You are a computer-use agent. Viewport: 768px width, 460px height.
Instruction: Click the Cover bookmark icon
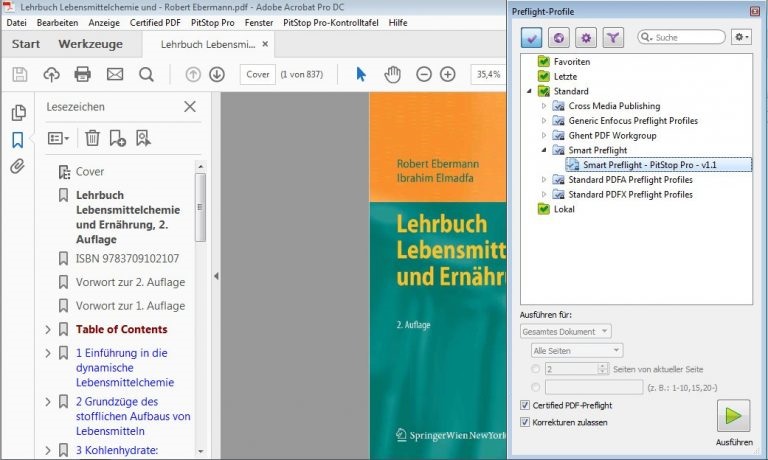tap(64, 172)
